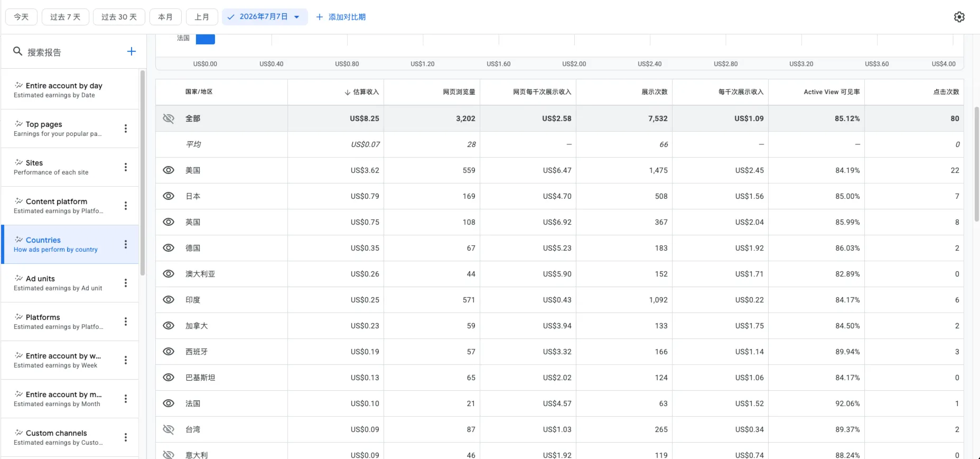Open more options for Custom channels
Viewport: 980px width, 459px height.
coord(126,437)
